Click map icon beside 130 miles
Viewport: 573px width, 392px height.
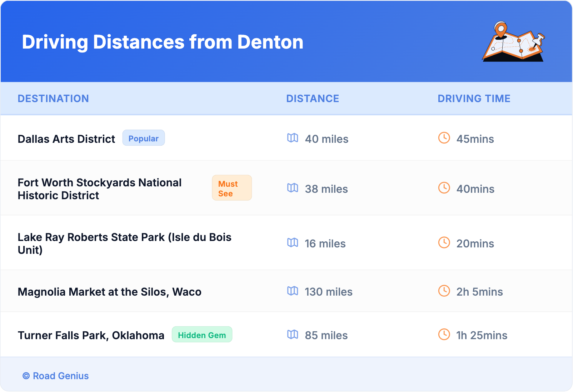tap(293, 291)
